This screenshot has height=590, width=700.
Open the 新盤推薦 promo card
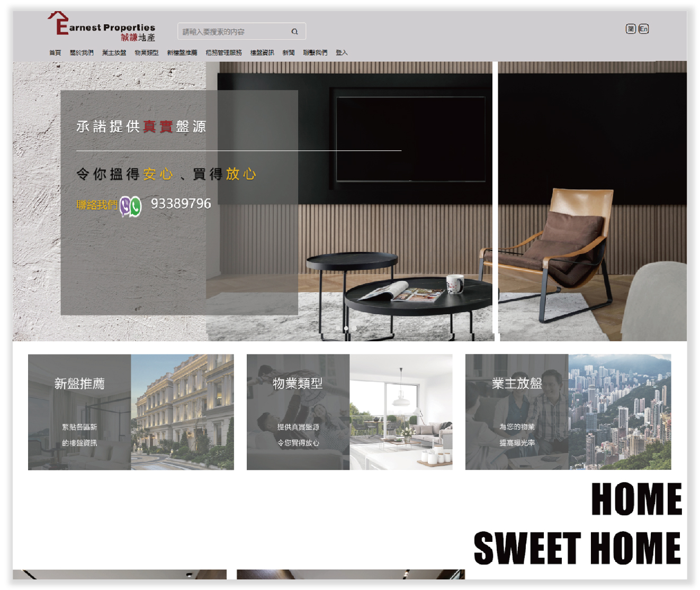coord(131,412)
